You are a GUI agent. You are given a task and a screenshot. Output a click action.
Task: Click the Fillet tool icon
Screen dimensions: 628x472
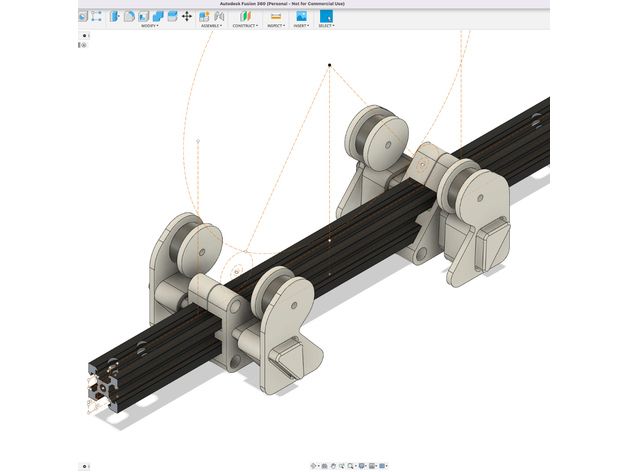(129, 17)
